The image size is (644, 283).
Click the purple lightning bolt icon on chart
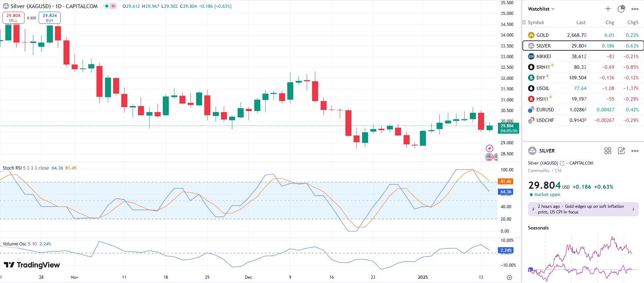489,148
